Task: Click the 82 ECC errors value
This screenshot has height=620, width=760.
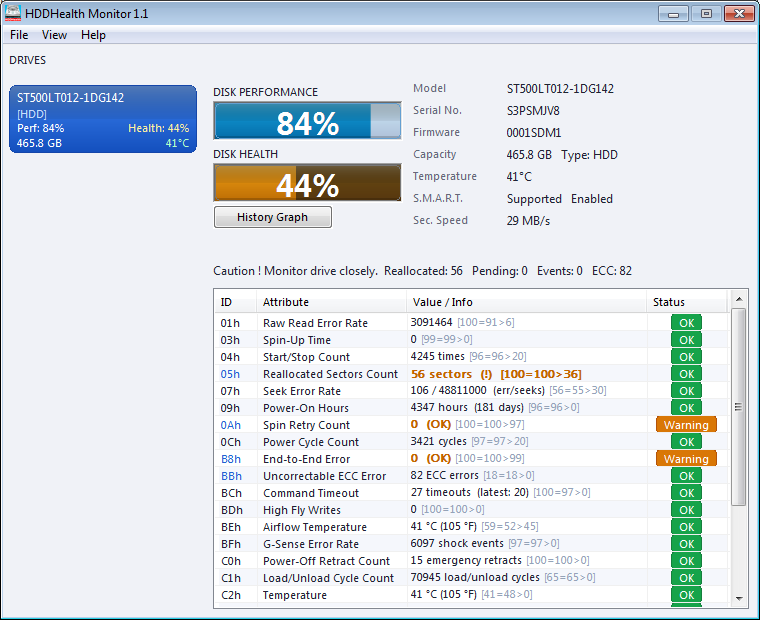Action: 444,475
